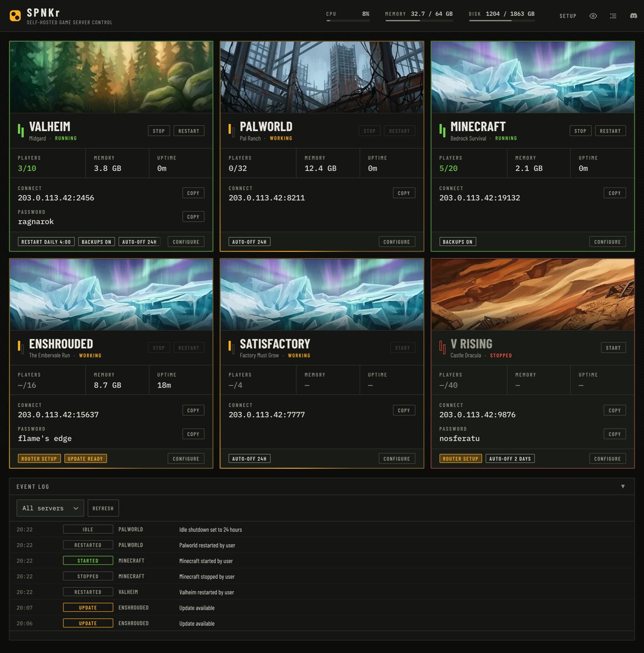Screen dimensions: 644x653
Task: Click the Satisfactory status indicator icon
Action: tap(231, 347)
